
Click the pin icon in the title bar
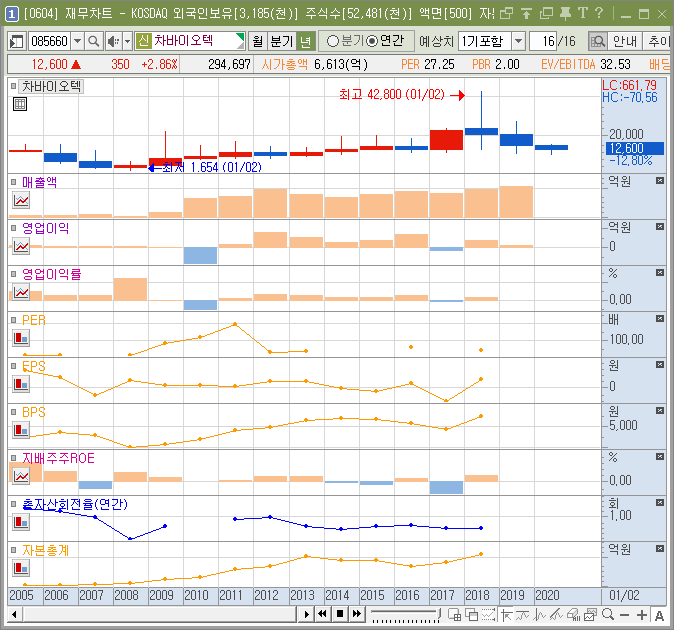click(565, 14)
